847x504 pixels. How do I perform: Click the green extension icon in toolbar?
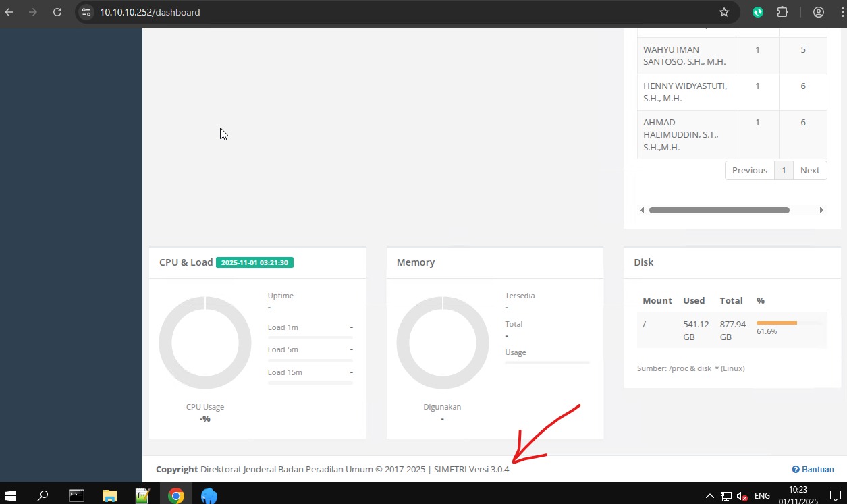click(x=758, y=12)
